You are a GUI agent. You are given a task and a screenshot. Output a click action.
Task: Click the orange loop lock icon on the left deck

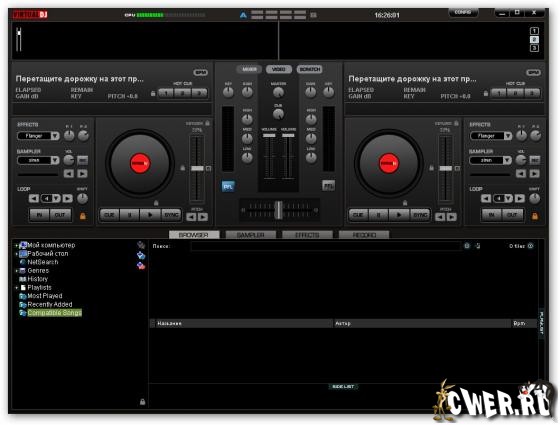click(82, 216)
